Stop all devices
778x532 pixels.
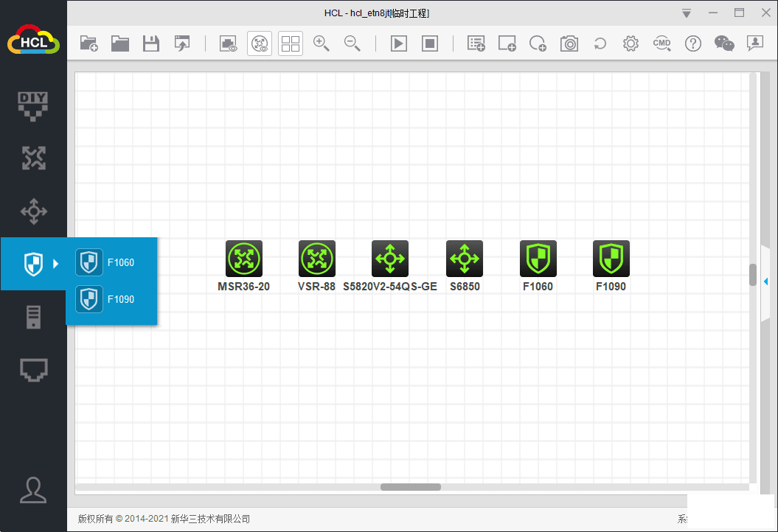pos(430,43)
